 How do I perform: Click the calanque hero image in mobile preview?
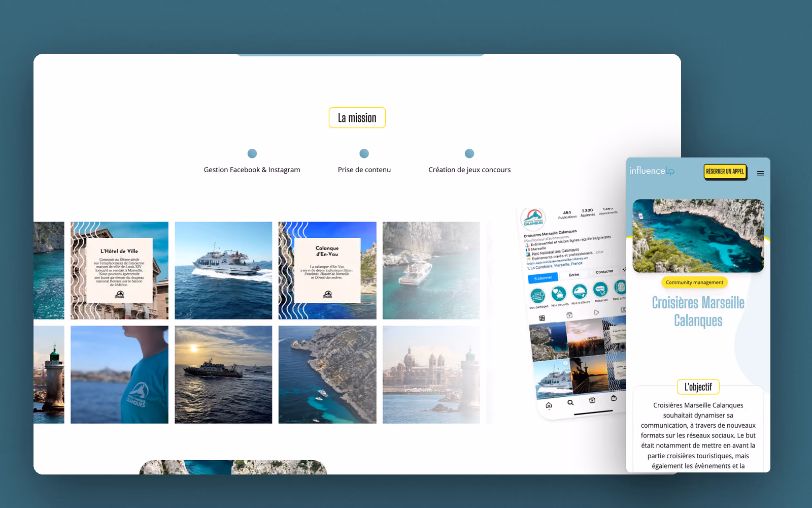[698, 236]
